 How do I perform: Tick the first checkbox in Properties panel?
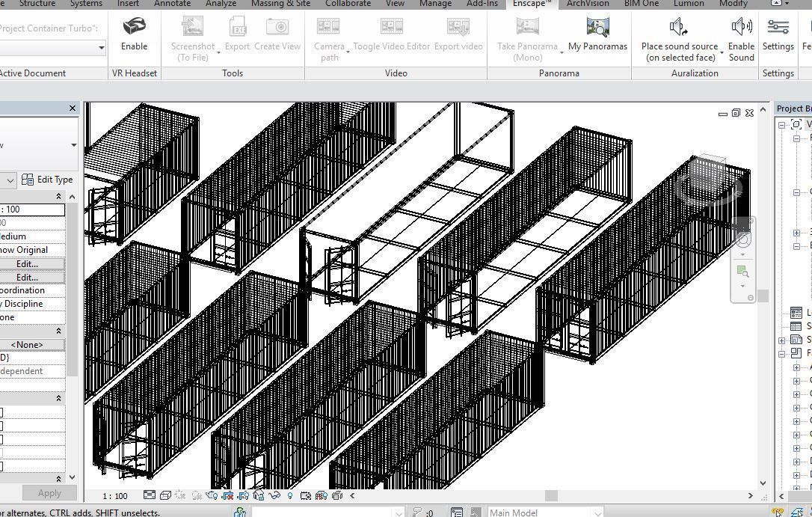[x=1, y=412]
